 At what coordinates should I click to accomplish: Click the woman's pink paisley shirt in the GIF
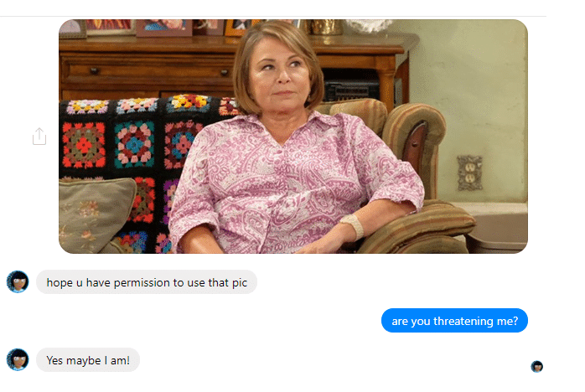coord(283,183)
